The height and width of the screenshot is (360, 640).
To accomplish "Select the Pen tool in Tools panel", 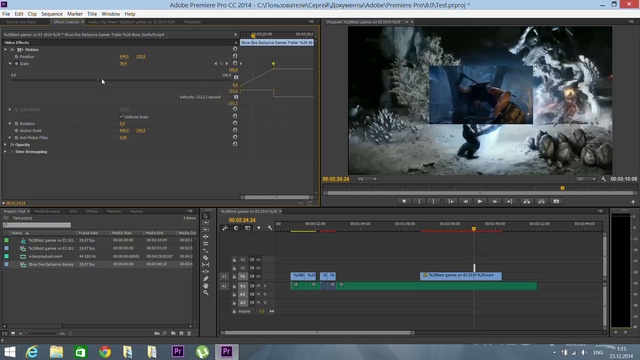I will [x=206, y=278].
